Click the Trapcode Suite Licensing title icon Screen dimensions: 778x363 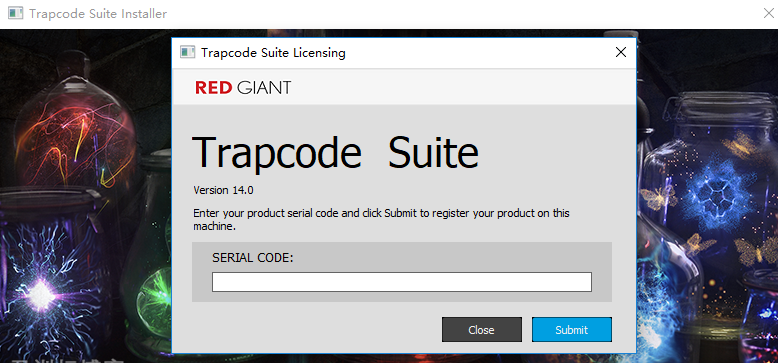point(187,52)
